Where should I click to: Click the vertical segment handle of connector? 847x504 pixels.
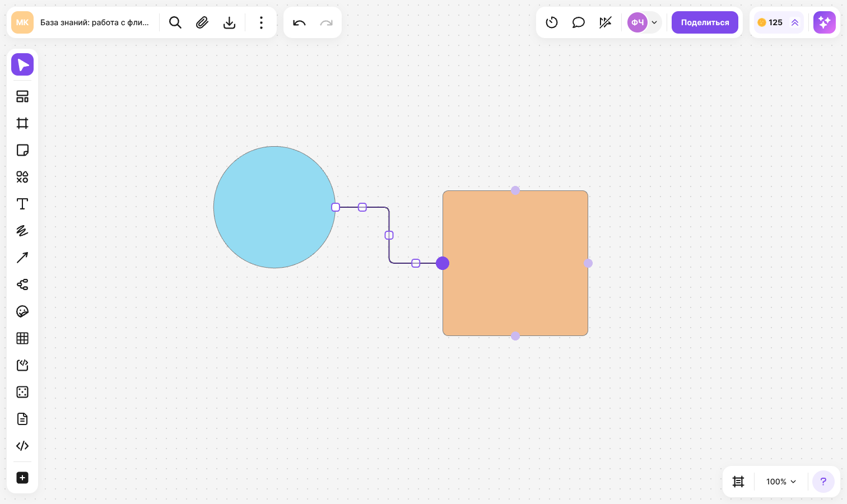(389, 235)
